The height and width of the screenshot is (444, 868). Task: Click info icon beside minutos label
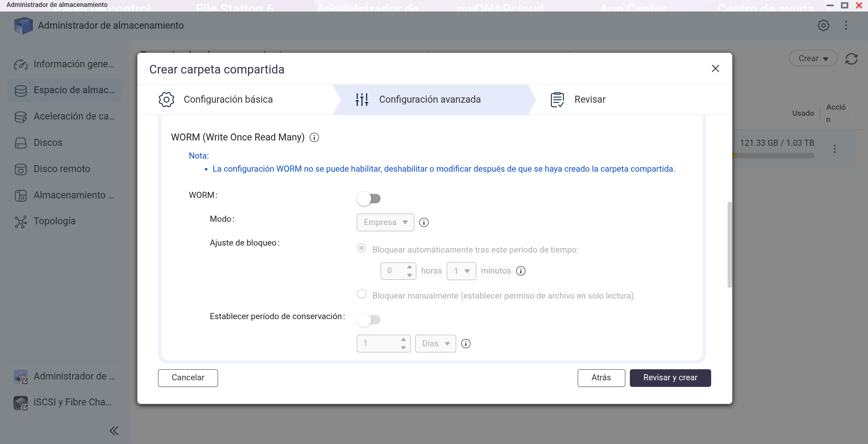pyautogui.click(x=521, y=271)
